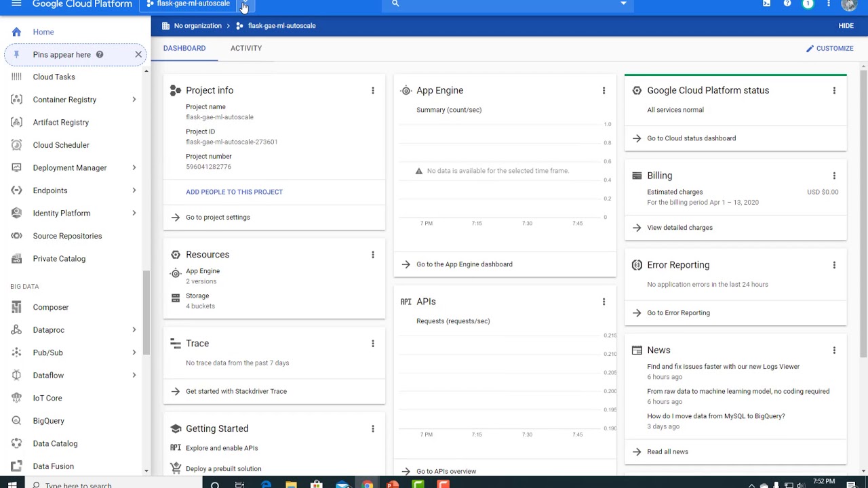Expand the Container Registry submenu arrow
Screen dimensions: 868x488
[x=134, y=100]
